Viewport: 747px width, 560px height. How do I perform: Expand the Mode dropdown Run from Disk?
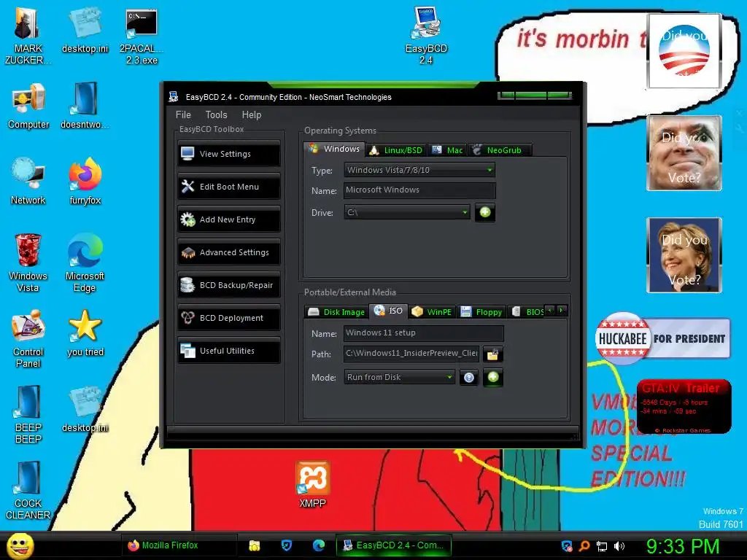pyautogui.click(x=399, y=377)
